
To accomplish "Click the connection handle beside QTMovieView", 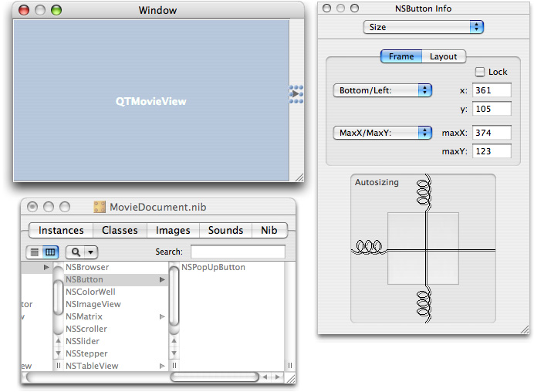I will click(x=296, y=94).
